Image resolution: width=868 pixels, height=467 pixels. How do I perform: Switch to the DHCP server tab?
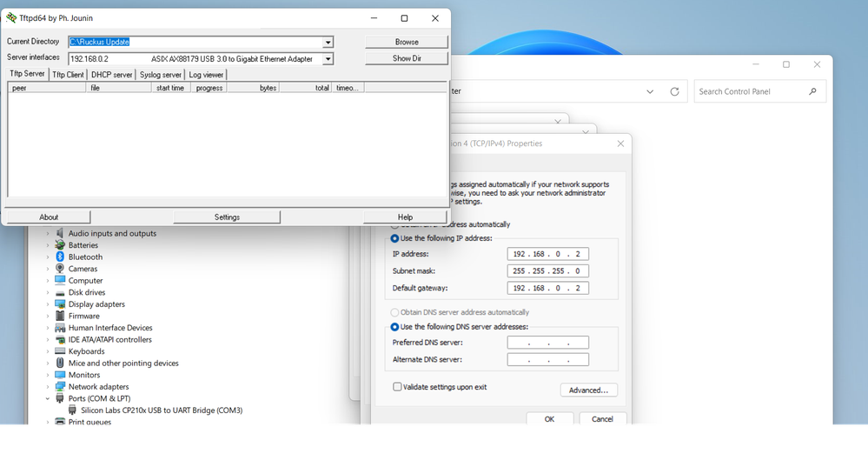click(111, 75)
